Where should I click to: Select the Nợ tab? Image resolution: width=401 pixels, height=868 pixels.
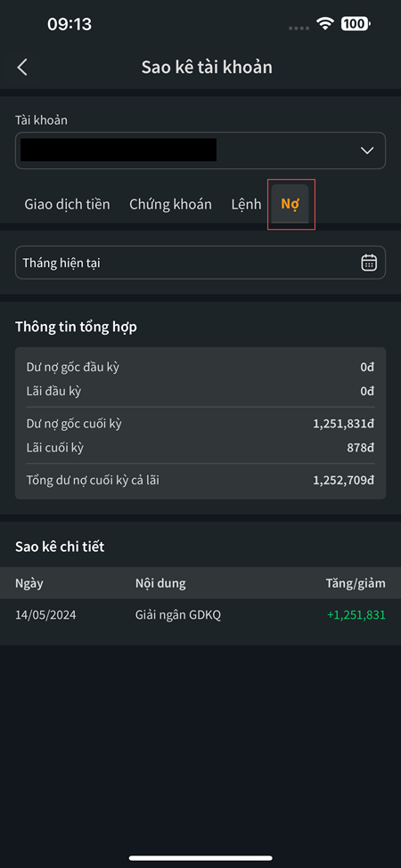point(291,204)
